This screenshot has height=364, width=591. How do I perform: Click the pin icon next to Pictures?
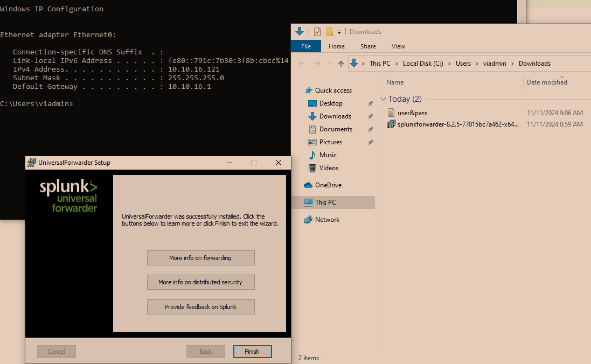[x=371, y=142]
